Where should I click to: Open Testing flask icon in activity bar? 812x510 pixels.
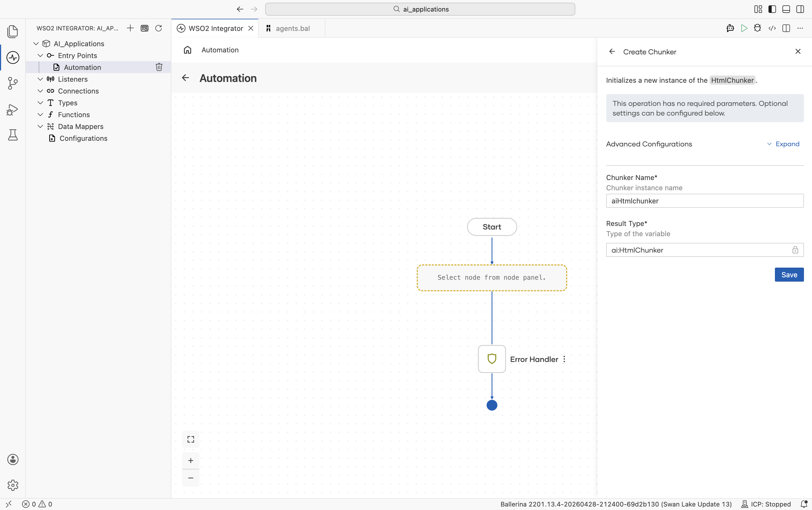tap(12, 135)
